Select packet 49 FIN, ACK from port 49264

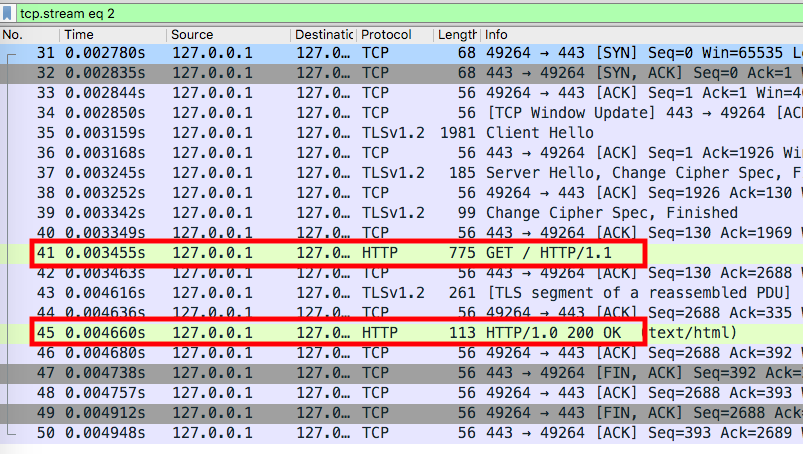click(402, 413)
